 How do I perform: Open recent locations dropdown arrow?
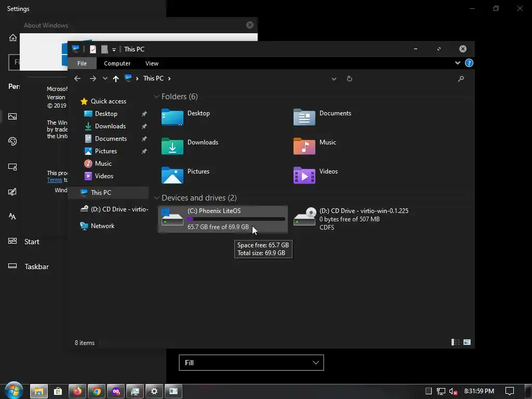coord(105,79)
